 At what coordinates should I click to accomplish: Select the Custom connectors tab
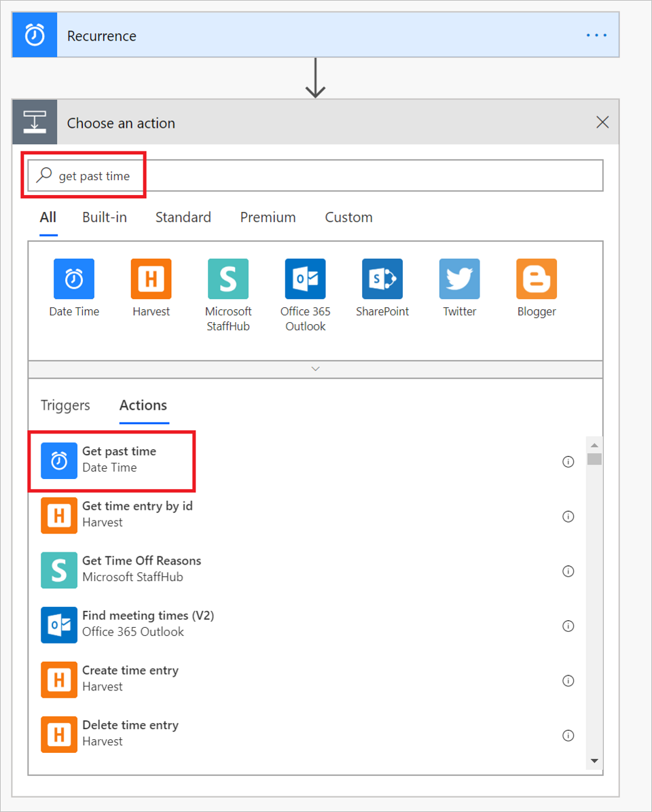tap(348, 217)
